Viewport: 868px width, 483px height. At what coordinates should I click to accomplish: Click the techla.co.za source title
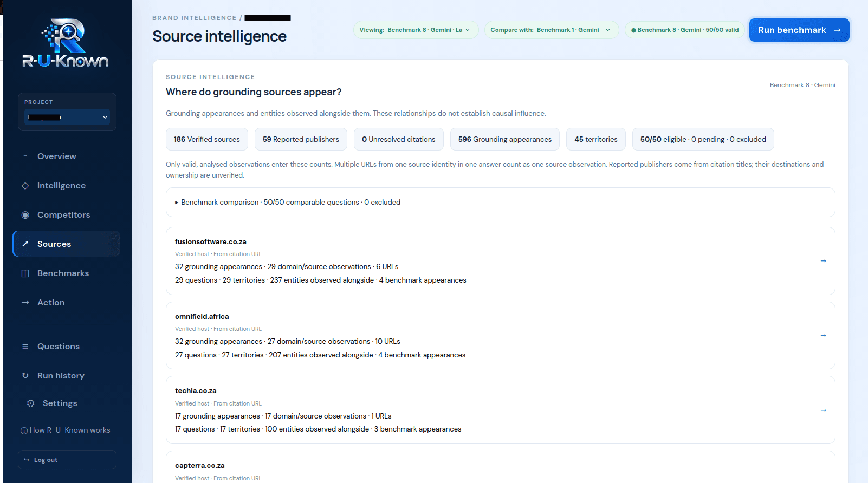pyautogui.click(x=196, y=391)
